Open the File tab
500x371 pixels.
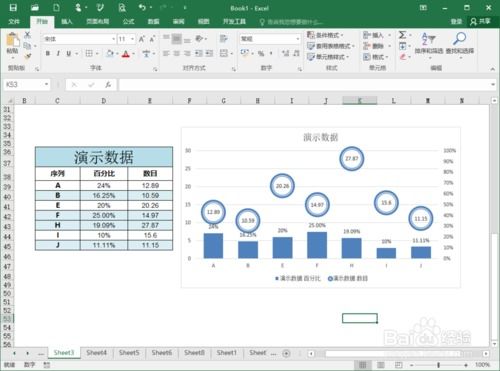tap(14, 22)
